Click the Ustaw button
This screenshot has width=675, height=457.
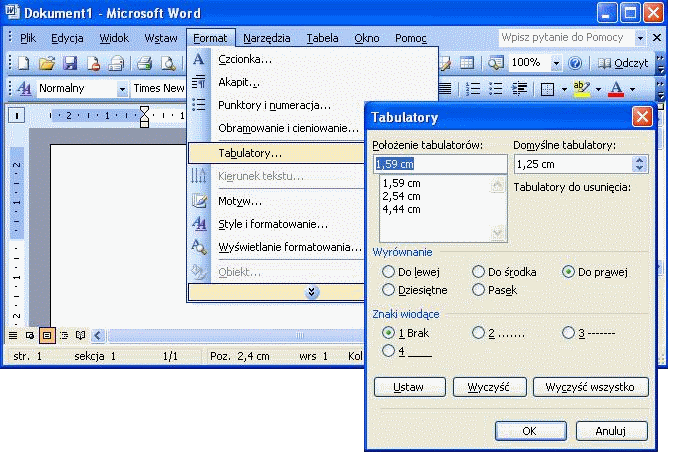[x=409, y=387]
